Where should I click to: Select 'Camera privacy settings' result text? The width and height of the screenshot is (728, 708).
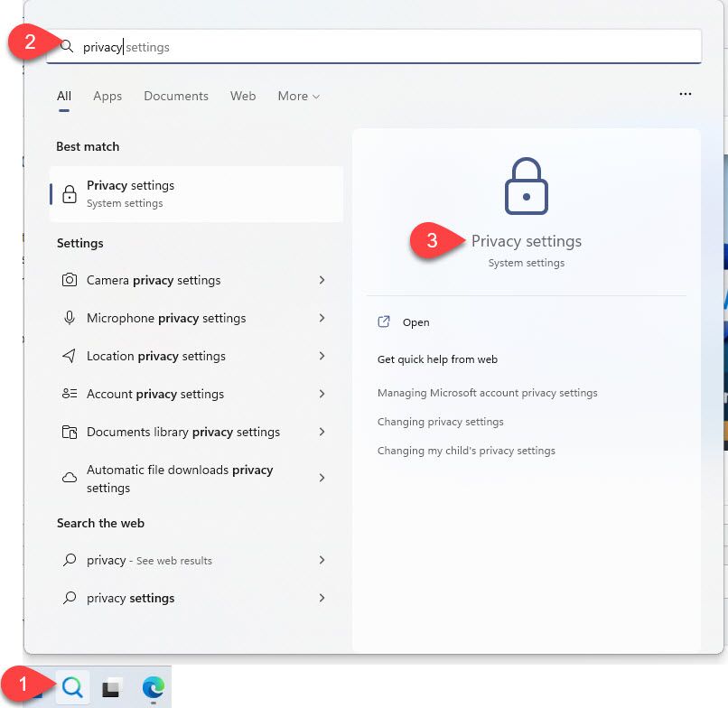tap(154, 281)
